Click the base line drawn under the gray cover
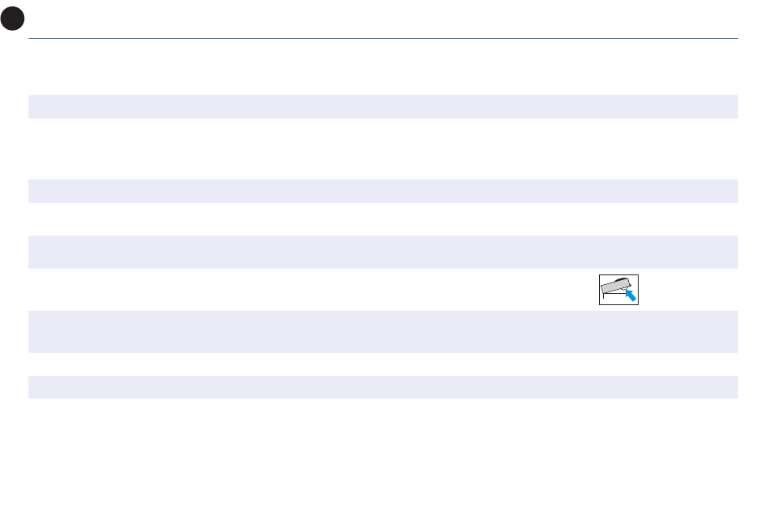The width and height of the screenshot is (767, 532). click(x=615, y=294)
